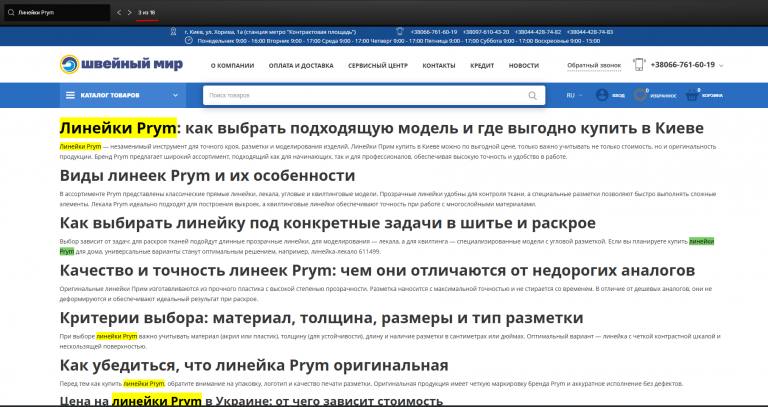Click the product search magnifier icon
Image resolution: width=768 pixels, height=407 pixels.
pos(532,96)
